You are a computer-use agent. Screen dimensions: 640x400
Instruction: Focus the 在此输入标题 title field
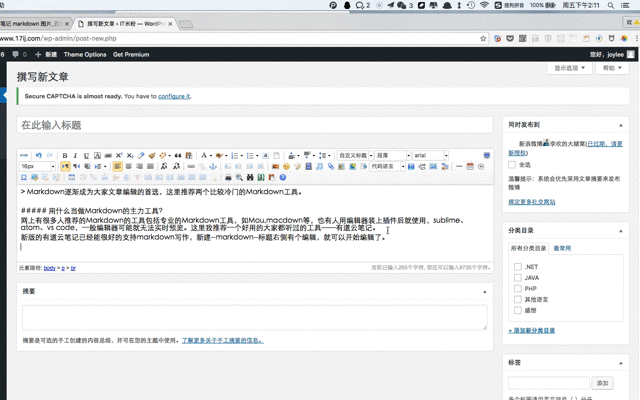point(255,125)
